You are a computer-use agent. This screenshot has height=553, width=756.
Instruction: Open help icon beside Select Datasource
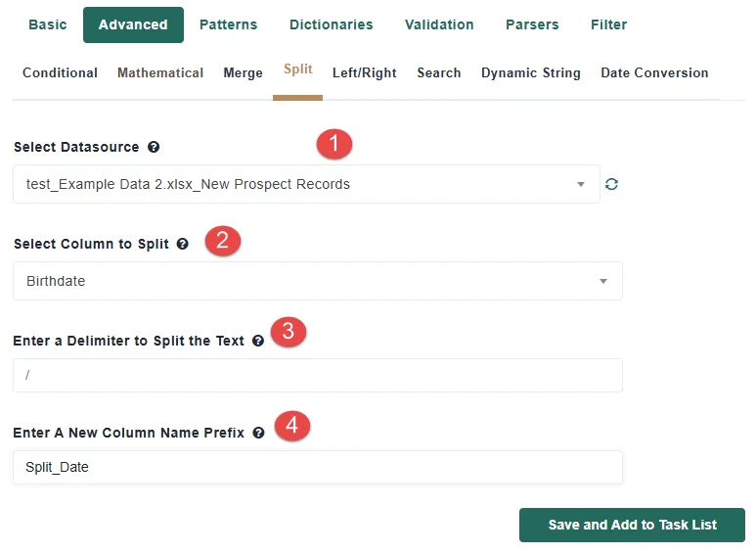tap(154, 147)
